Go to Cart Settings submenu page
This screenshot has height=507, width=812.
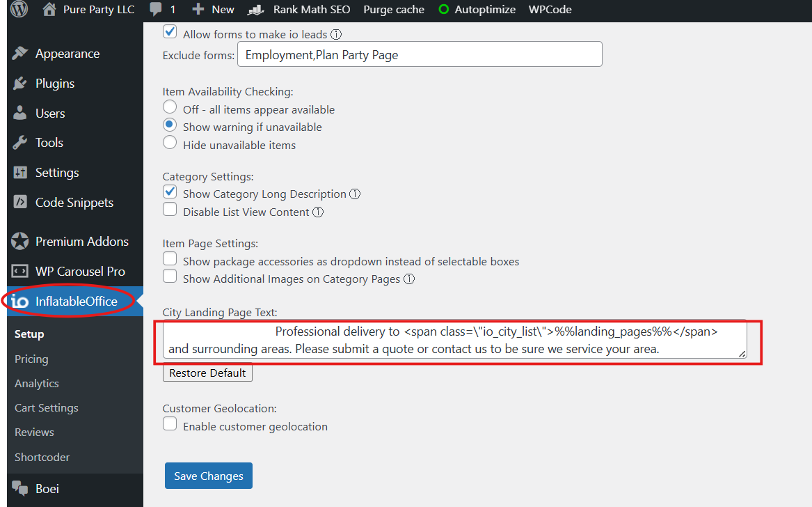coord(47,408)
